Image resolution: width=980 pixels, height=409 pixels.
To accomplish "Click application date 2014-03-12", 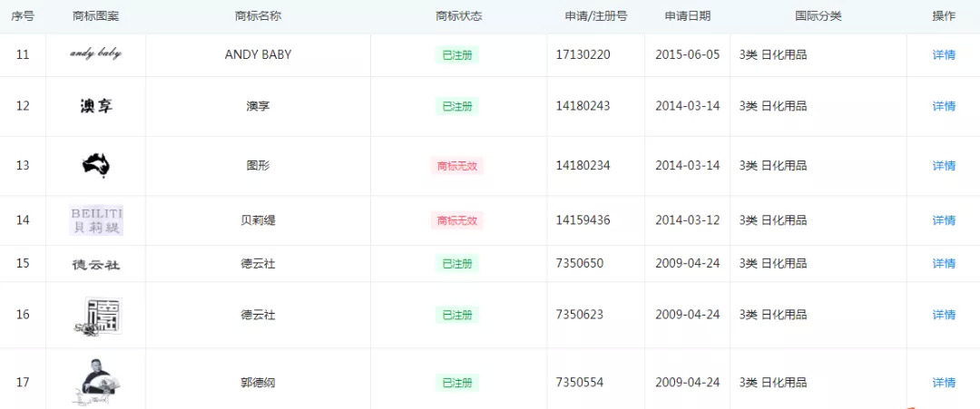I will click(x=688, y=219).
